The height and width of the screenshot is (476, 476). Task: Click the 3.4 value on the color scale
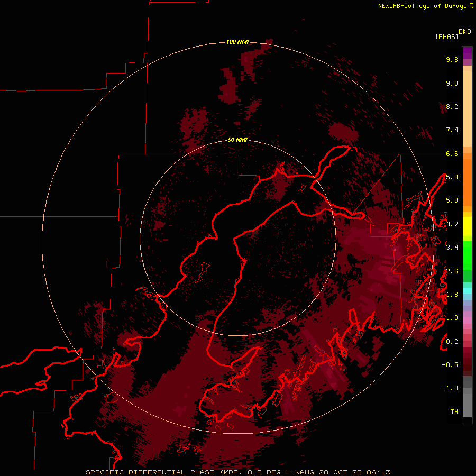coord(452,248)
